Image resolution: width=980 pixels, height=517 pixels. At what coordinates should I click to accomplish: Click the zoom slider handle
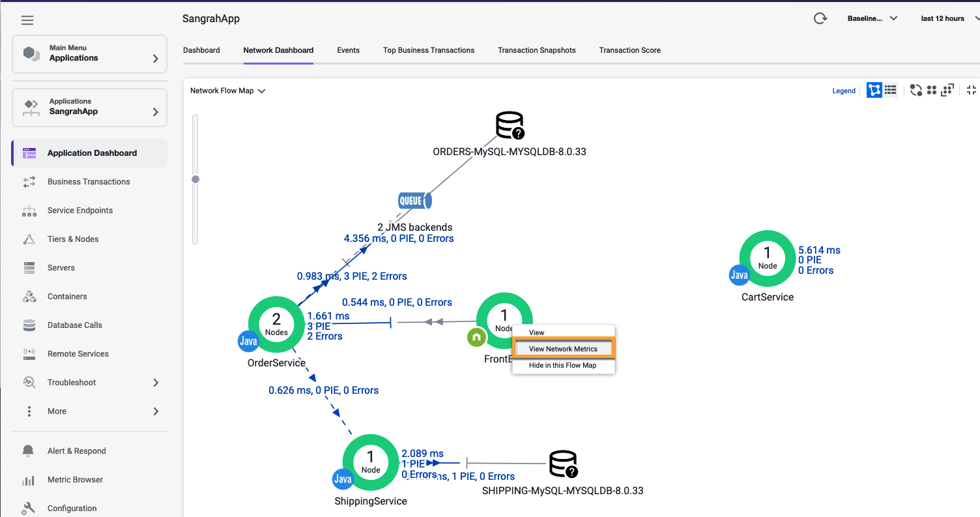195,179
